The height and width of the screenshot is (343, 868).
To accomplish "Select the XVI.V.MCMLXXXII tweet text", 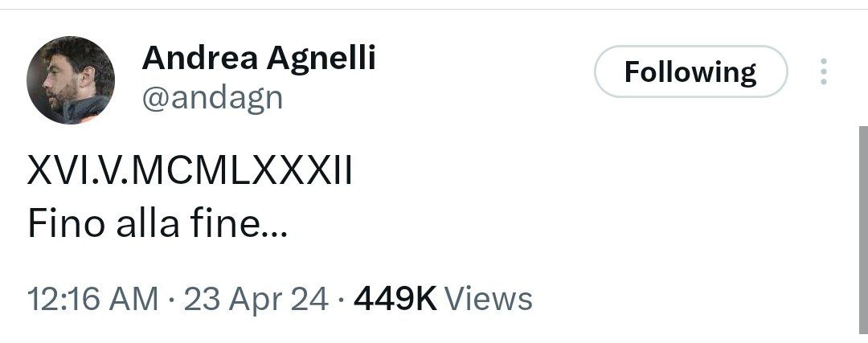I will click(190, 174).
